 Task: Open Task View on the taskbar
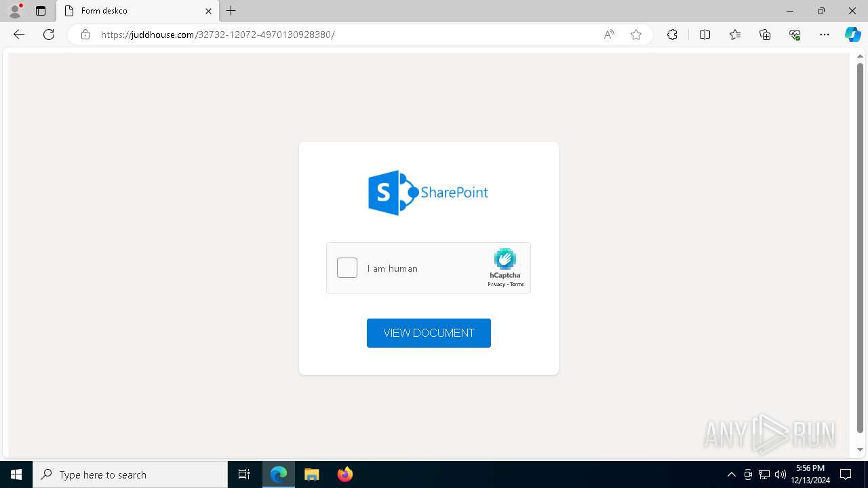coord(244,474)
